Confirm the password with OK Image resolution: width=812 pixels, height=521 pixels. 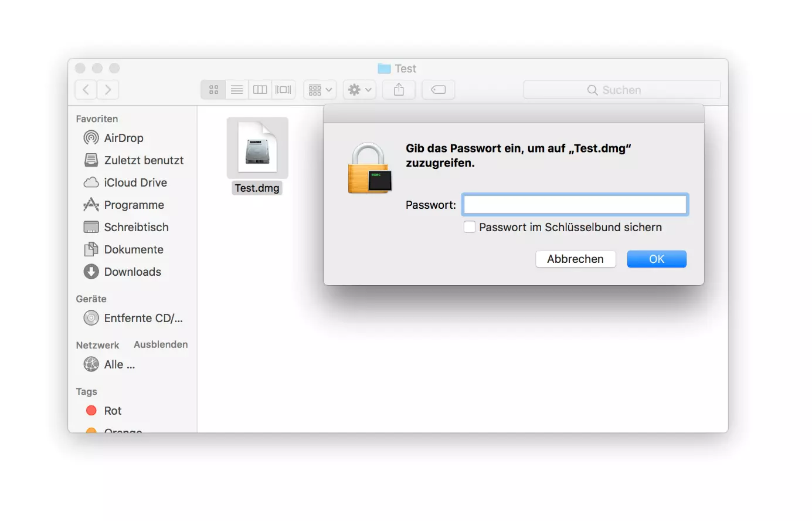pos(657,259)
